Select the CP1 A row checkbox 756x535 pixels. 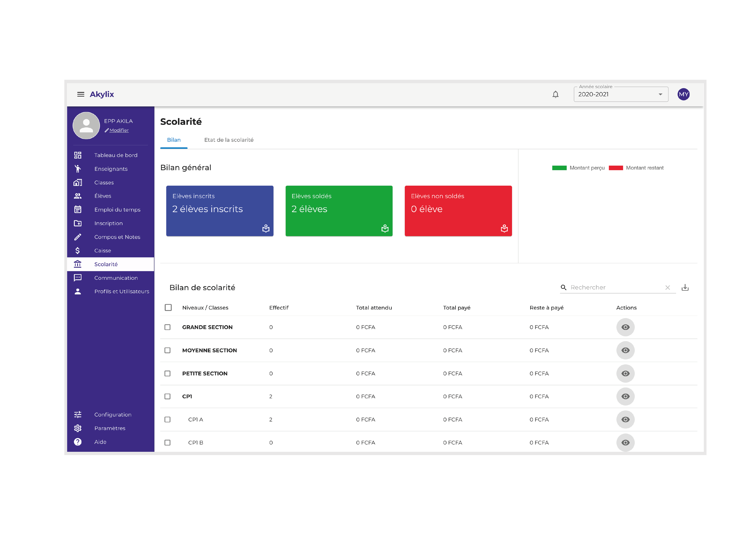click(x=168, y=419)
